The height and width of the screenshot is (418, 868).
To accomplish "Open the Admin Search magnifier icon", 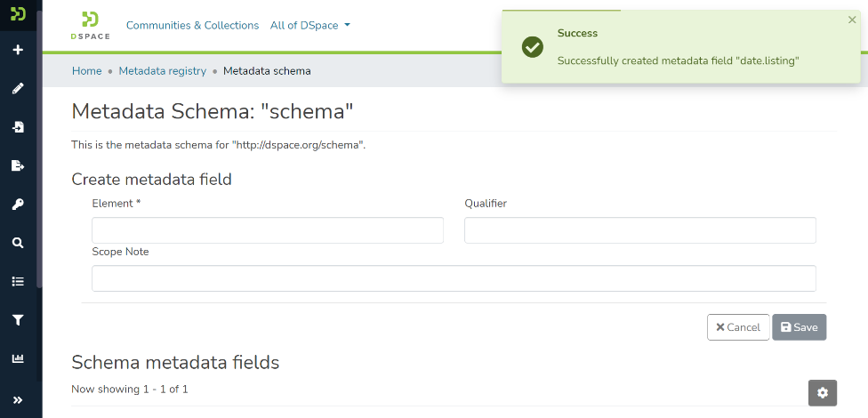I will point(18,243).
